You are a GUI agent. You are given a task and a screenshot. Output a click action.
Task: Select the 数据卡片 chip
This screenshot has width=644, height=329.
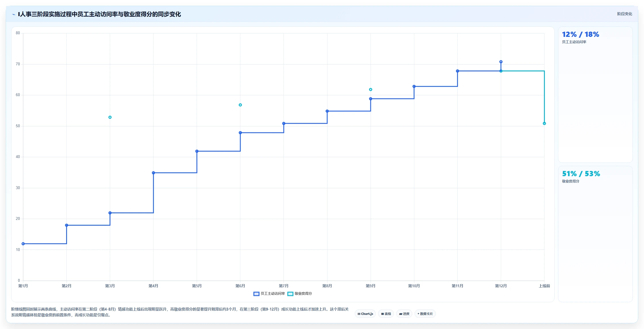click(x=425, y=314)
